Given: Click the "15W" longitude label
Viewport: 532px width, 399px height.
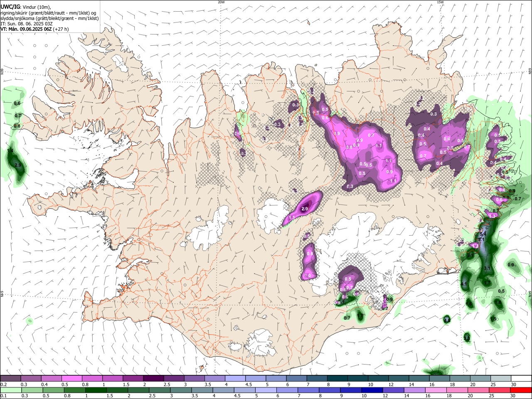Looking at the screenshot, I should click(440, 2).
